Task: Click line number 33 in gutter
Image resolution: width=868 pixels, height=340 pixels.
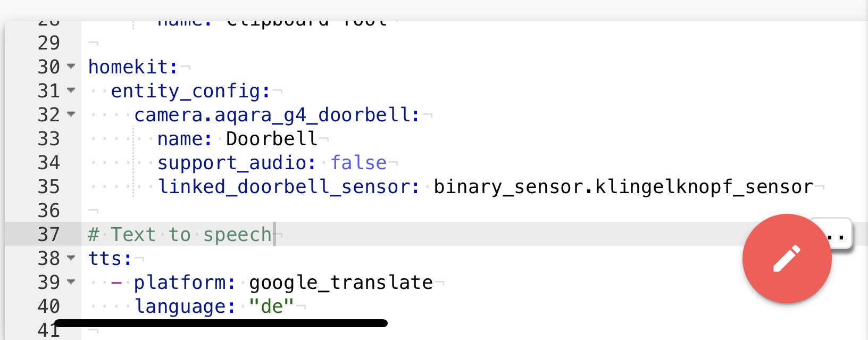Action: point(48,139)
